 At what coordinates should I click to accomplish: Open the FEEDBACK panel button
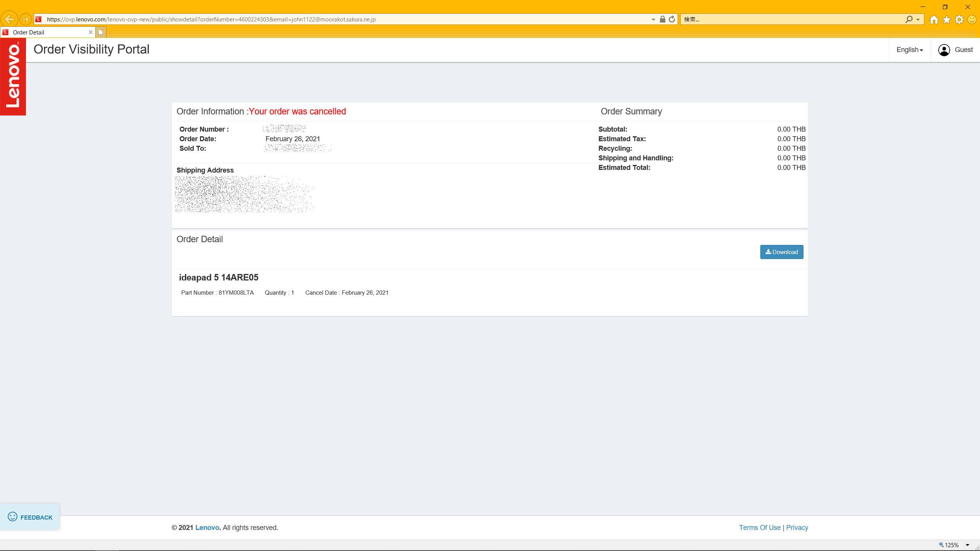pos(30,517)
